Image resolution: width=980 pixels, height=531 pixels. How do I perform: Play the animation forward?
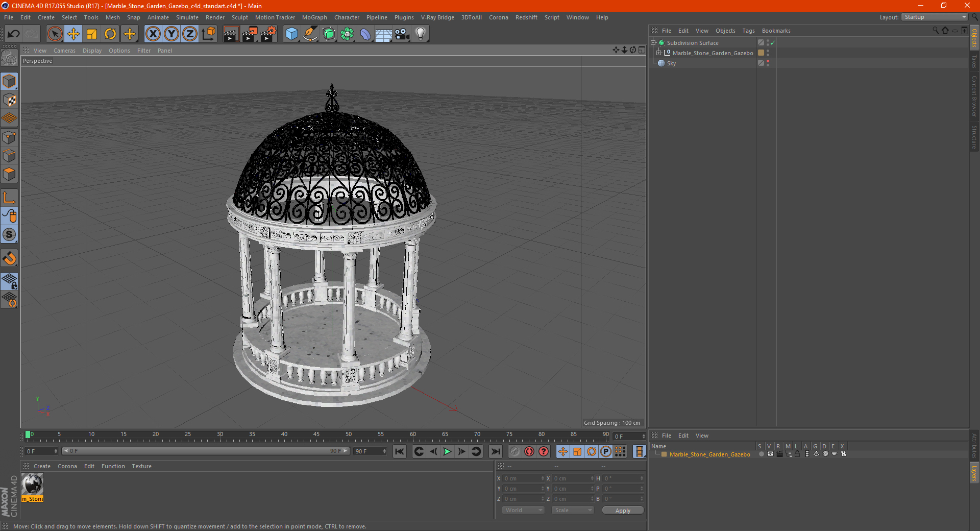pyautogui.click(x=447, y=451)
